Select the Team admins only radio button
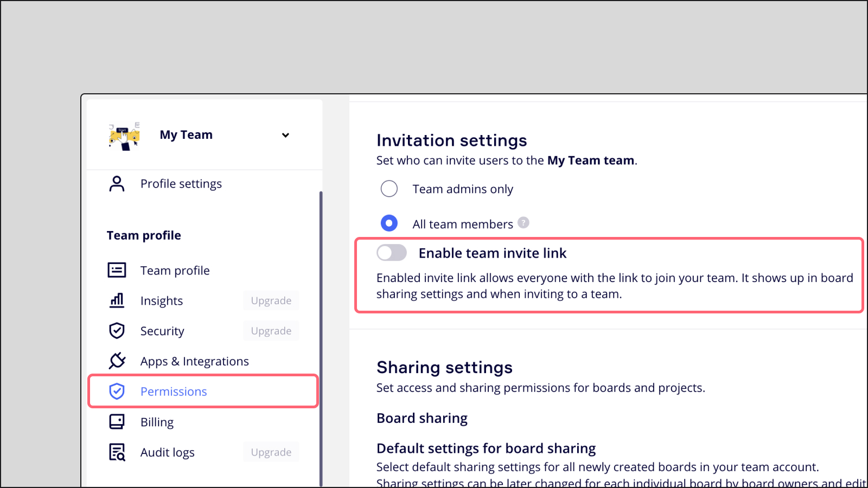Viewport: 868px width, 488px height. [x=389, y=189]
